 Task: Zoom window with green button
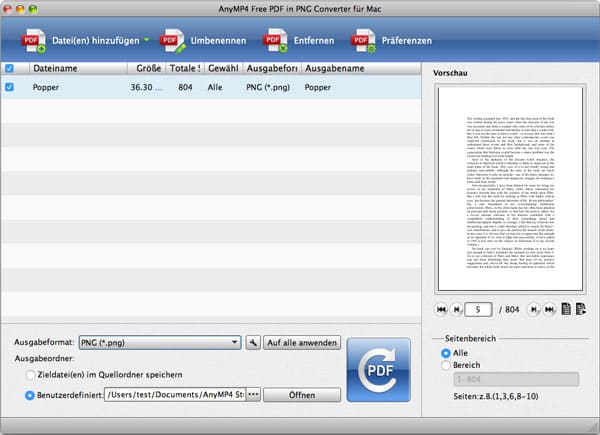coord(33,9)
